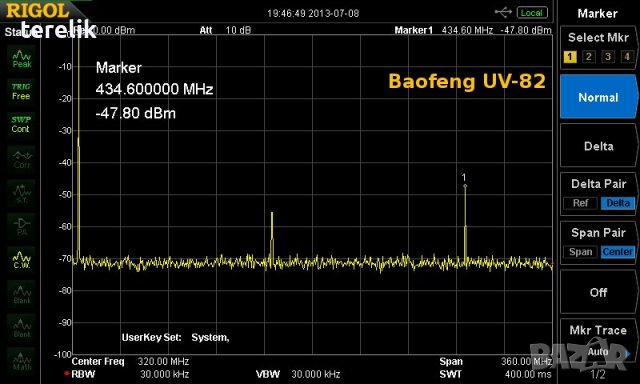Click the -10 amplitude axis label
The height and width of the screenshot is (384, 640).
pos(65,67)
